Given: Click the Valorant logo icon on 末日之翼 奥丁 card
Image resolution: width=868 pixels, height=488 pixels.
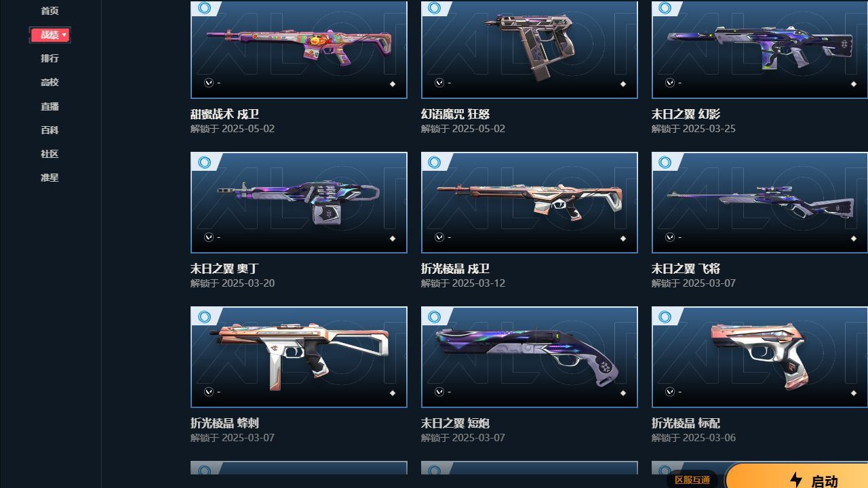Looking at the screenshot, I should tap(209, 237).
